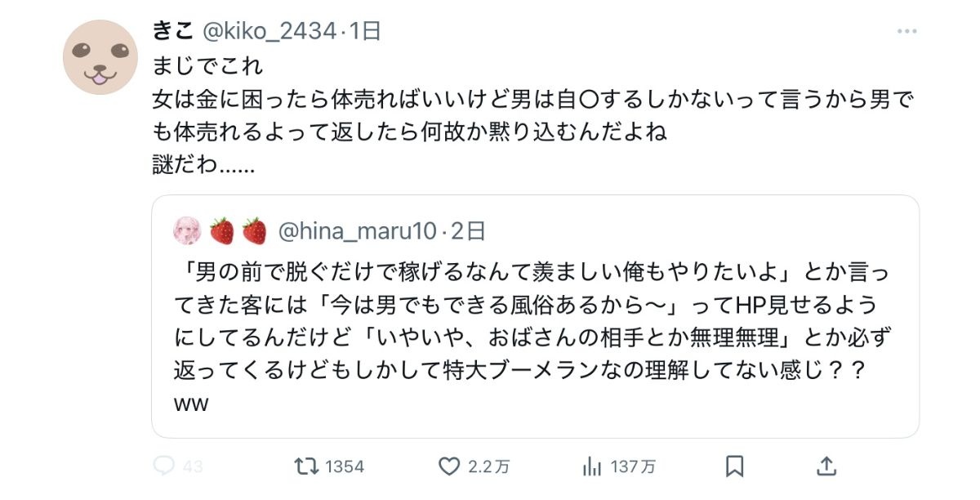Viewport: 980px width, 500px height.
Task: Open きこ's profile avatar picture
Action: click(x=100, y=57)
